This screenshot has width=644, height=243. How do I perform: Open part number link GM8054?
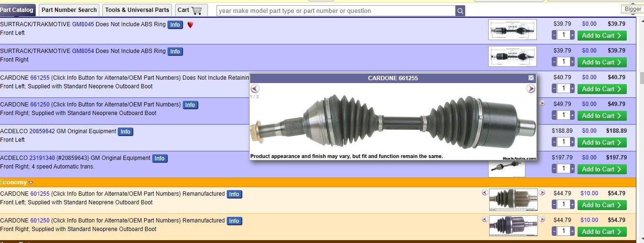(x=83, y=51)
